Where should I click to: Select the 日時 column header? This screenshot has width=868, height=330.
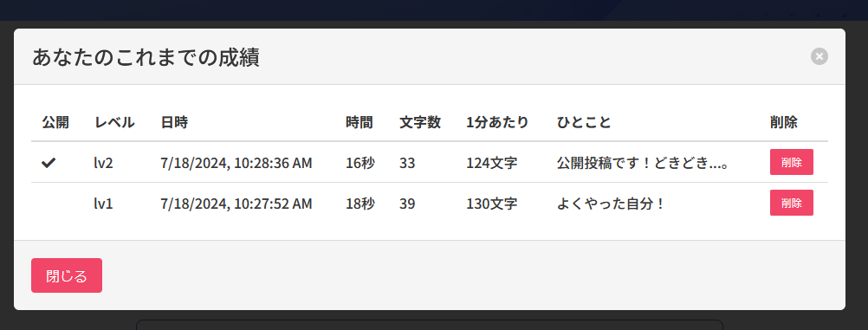point(174,122)
